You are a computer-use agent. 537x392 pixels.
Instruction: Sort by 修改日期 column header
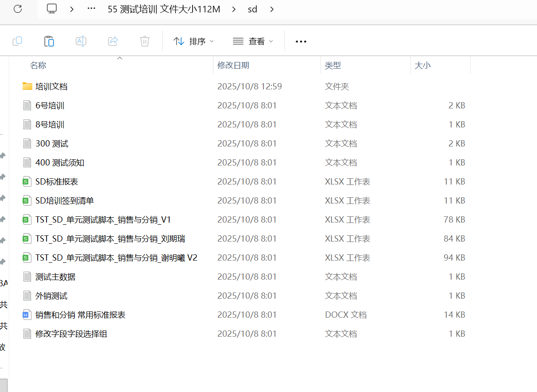pyautogui.click(x=233, y=65)
